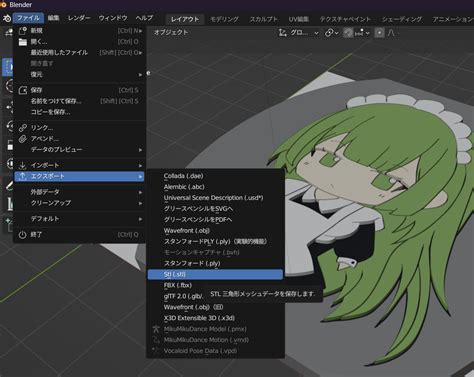
Task: Select the highlighted エクスポート menu entry
Action: [x=79, y=176]
